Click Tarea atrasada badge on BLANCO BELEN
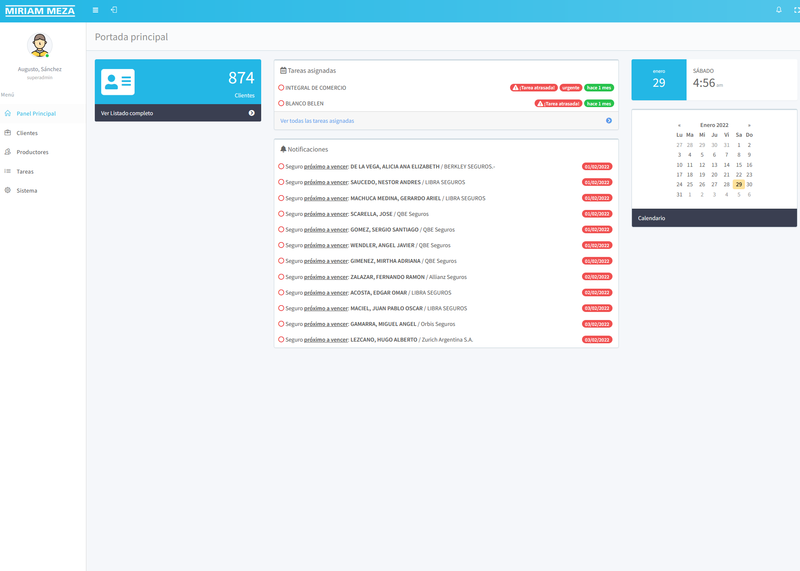This screenshot has height=571, width=800. tap(558, 104)
